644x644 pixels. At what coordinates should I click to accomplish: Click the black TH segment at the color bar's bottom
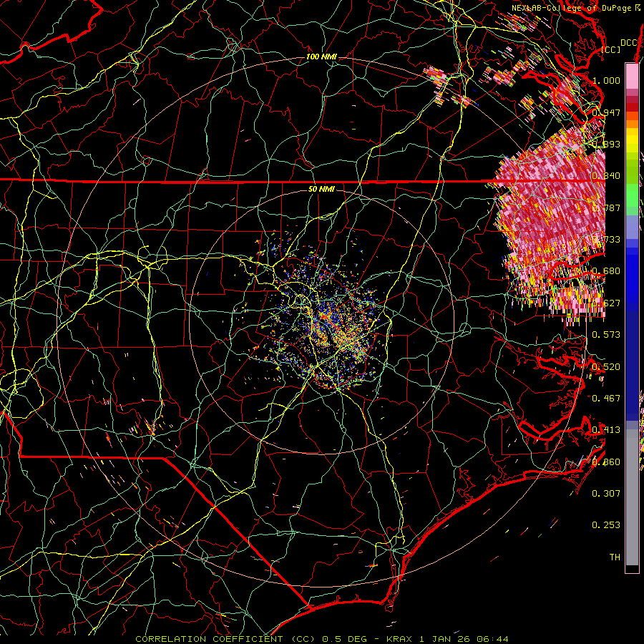click(x=632, y=569)
